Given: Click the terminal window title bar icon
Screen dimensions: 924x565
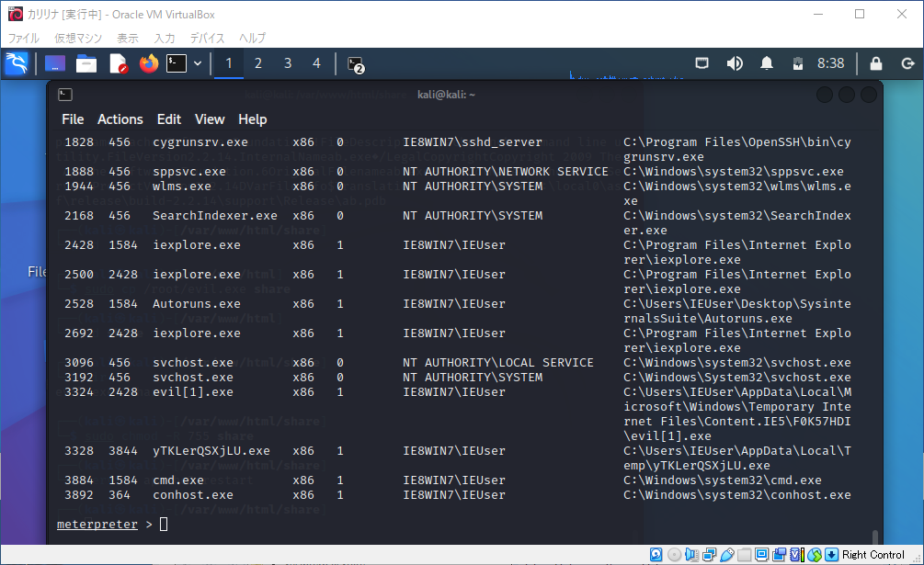Looking at the screenshot, I should pyautogui.click(x=65, y=95).
